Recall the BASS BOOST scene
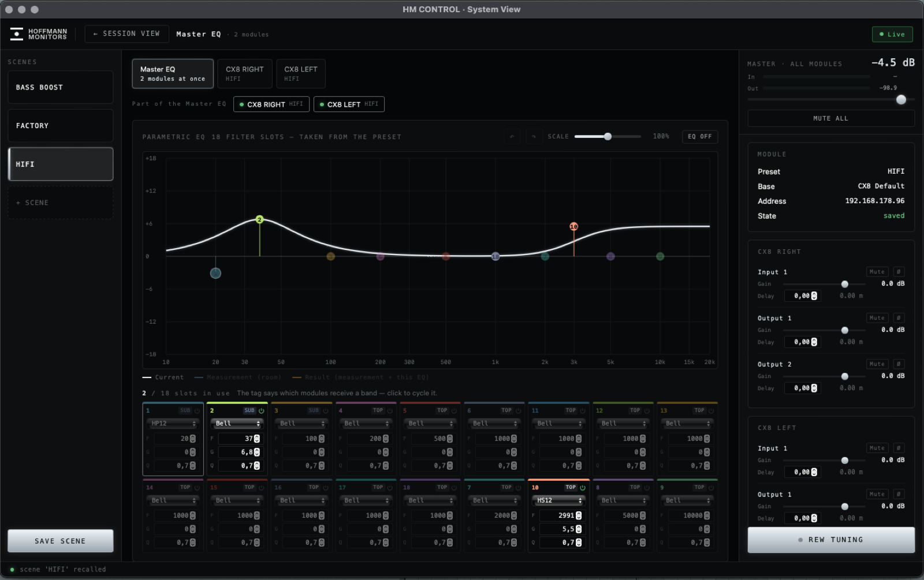924x580 pixels. pos(61,87)
